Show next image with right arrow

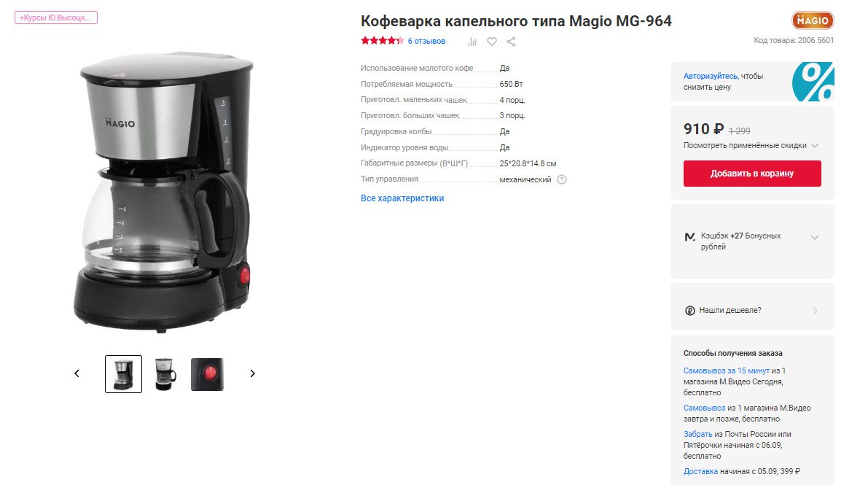pyautogui.click(x=252, y=373)
